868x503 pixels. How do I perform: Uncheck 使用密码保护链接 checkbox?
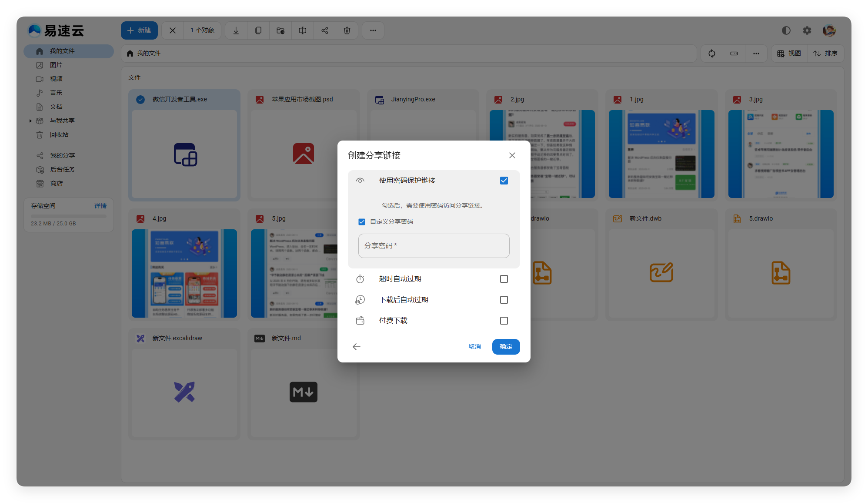[x=504, y=181]
